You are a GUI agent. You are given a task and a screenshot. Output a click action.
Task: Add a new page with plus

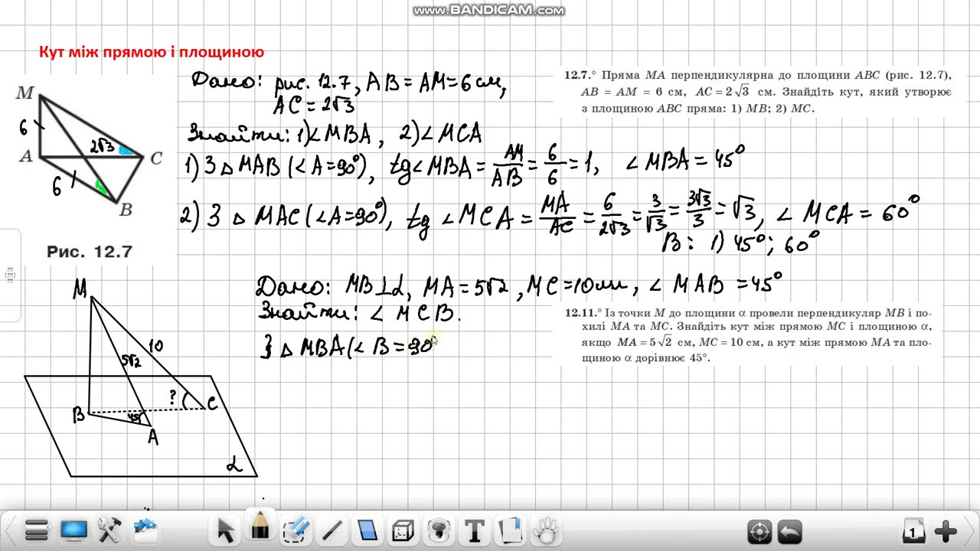click(x=946, y=530)
